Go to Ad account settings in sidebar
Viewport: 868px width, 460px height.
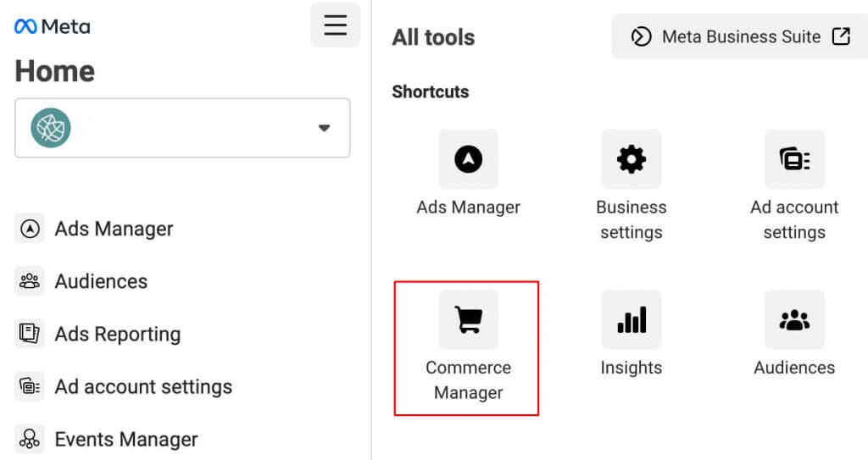pyautogui.click(x=143, y=386)
